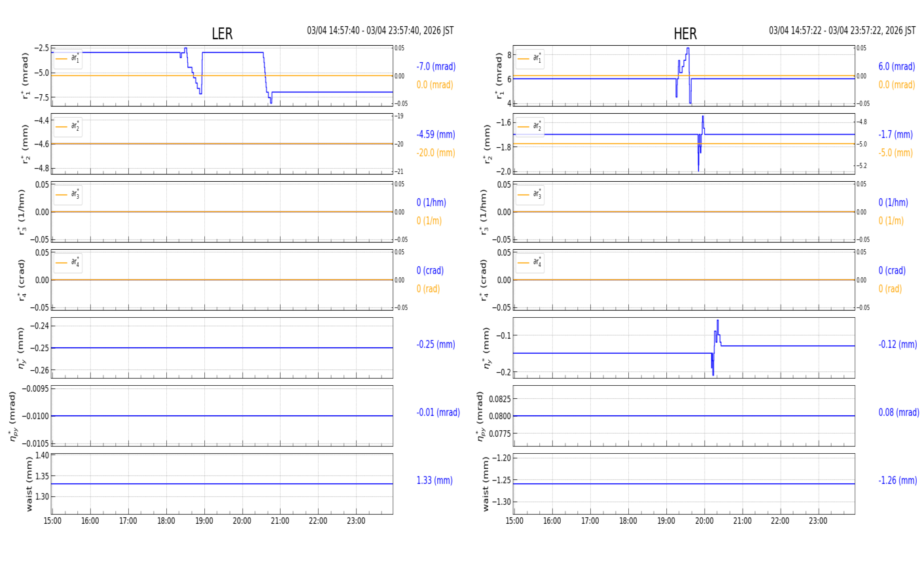Click the LER r2* (mm) axis label

pos(26,144)
